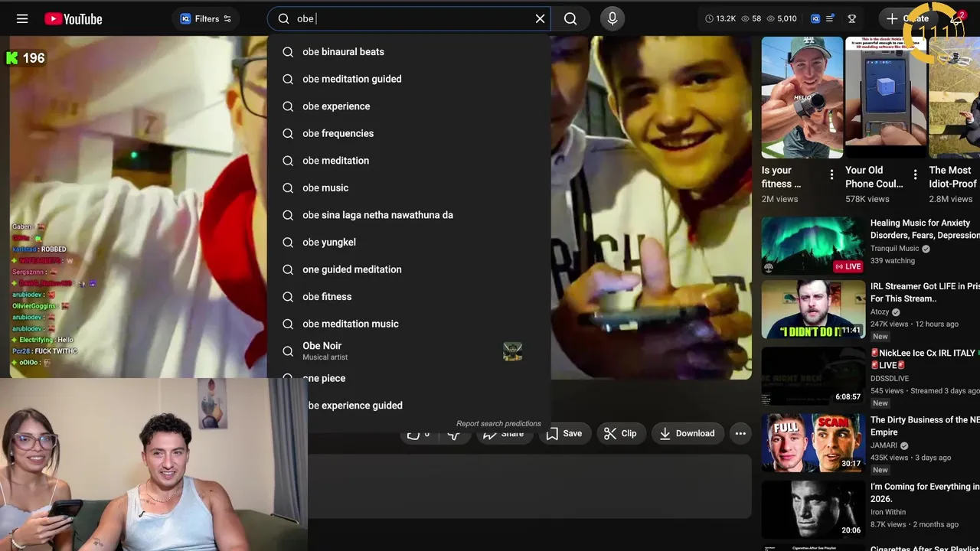Start voice search with microphone
Viewport: 980px width, 551px height.
tap(612, 19)
